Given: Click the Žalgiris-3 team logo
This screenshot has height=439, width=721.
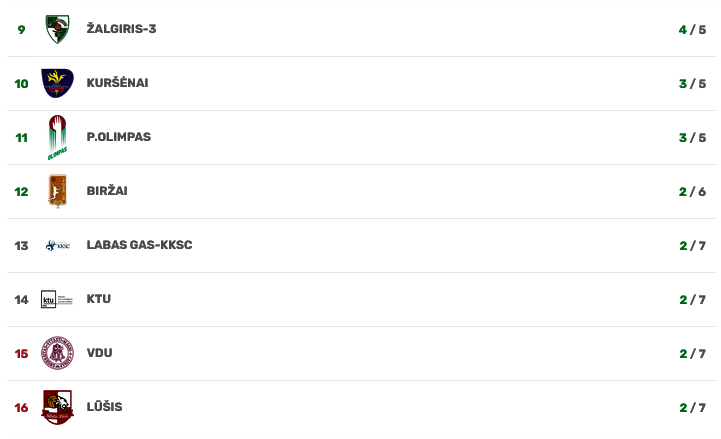Looking at the screenshot, I should pos(57,29).
